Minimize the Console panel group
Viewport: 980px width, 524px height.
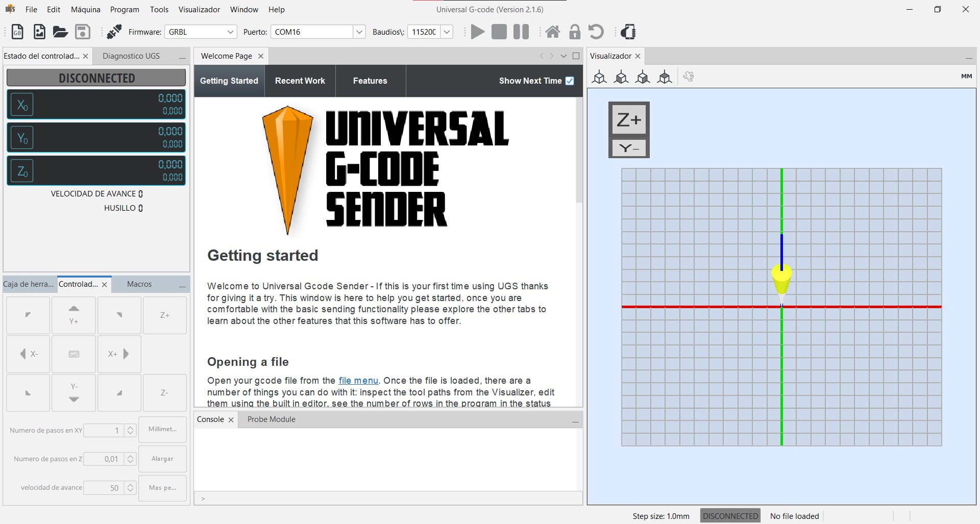point(575,421)
